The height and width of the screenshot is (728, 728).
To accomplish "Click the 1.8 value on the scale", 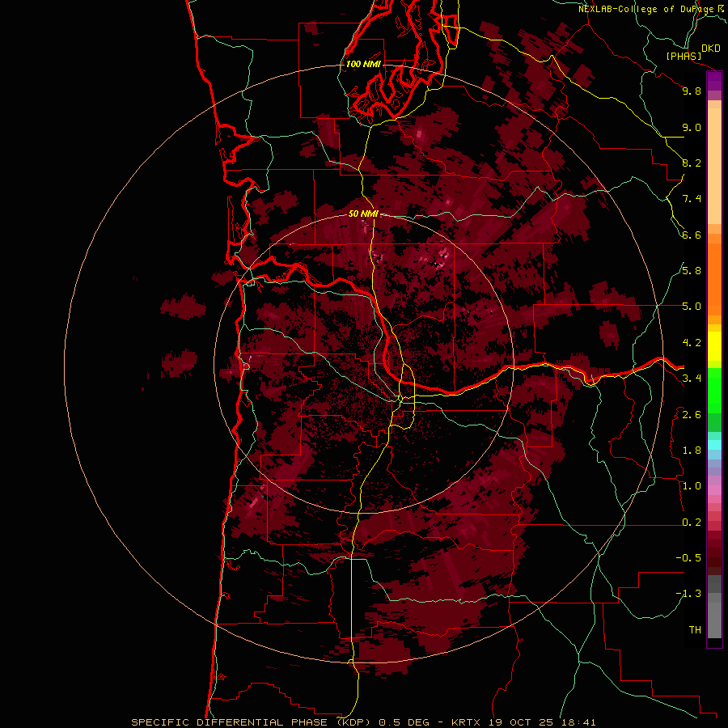I will [692, 451].
